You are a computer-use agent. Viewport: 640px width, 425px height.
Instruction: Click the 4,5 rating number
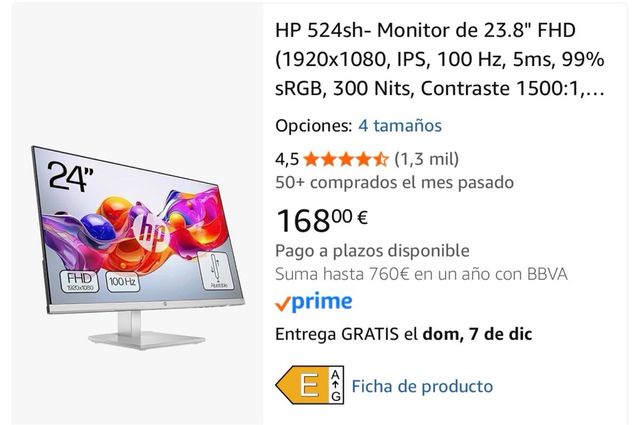287,159
